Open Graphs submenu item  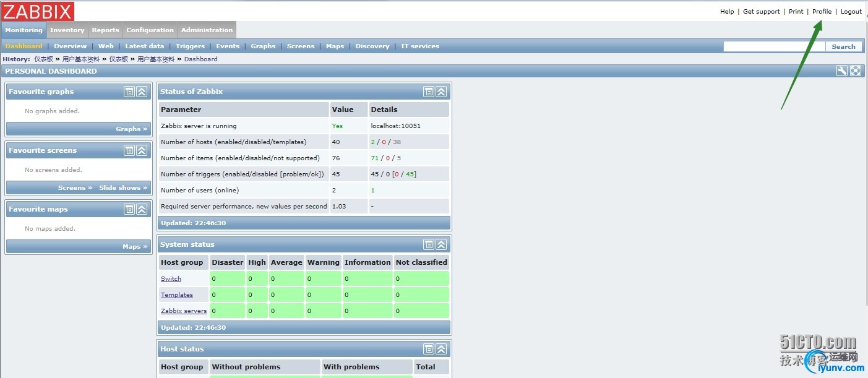point(263,46)
